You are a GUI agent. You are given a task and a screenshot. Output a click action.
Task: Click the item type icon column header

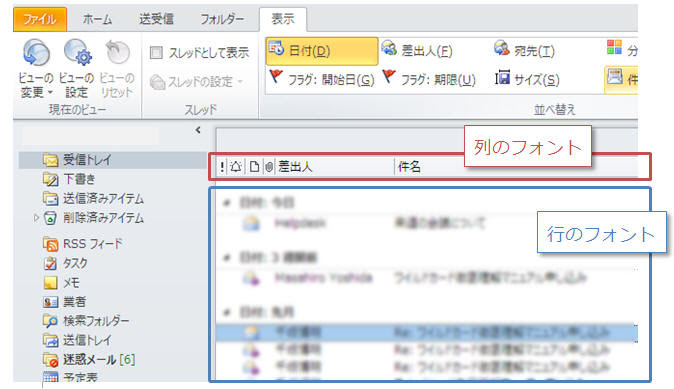254,167
